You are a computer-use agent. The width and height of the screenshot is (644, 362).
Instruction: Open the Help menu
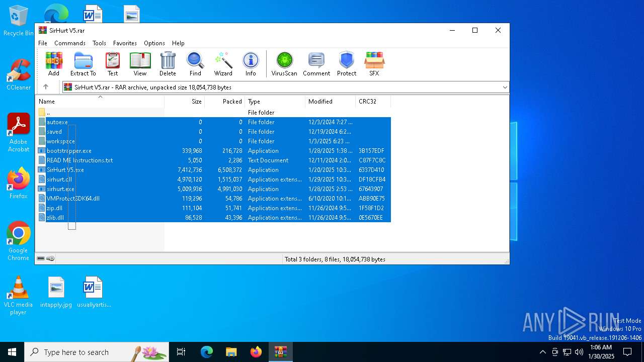click(x=178, y=43)
